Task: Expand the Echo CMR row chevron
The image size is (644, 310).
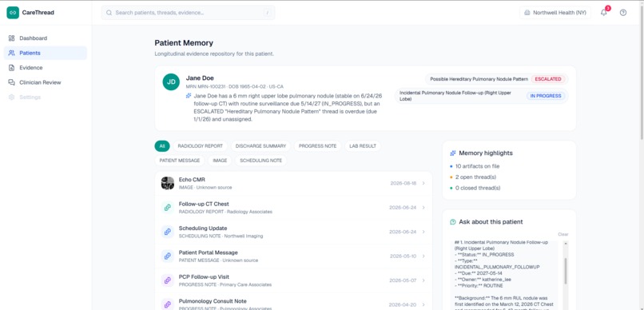Action: click(423, 183)
